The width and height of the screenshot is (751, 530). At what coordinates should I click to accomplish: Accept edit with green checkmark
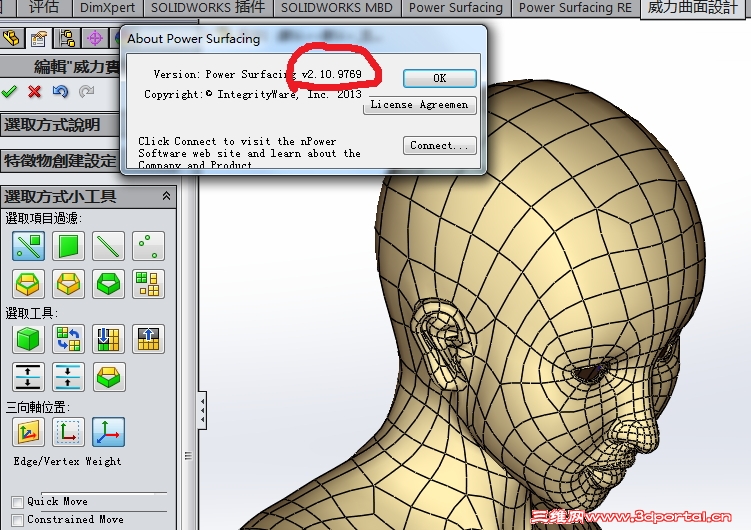(9, 91)
